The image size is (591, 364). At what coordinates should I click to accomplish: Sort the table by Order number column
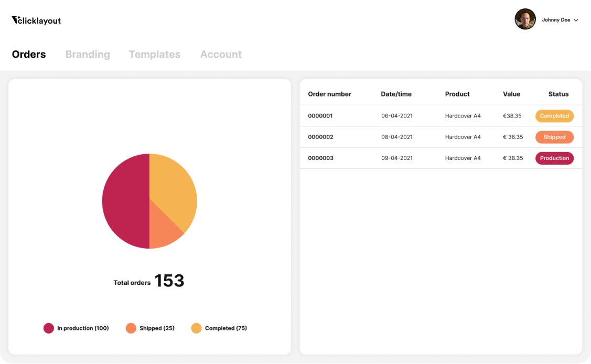[329, 94]
